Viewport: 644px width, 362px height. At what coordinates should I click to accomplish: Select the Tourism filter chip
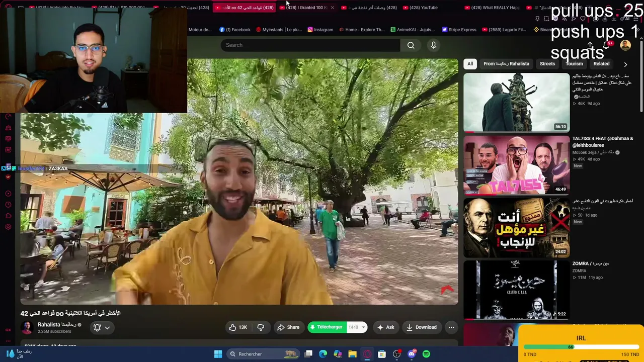pyautogui.click(x=574, y=64)
